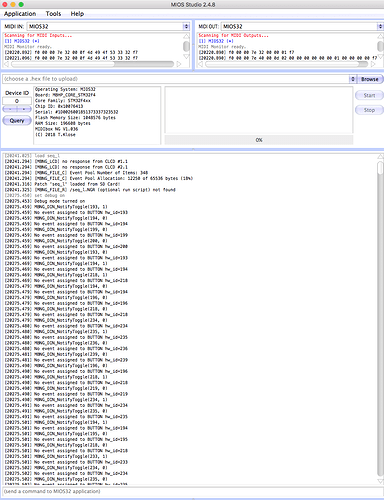Click MIDI IN monitor vertical scrollbar thumb

click(x=186, y=46)
